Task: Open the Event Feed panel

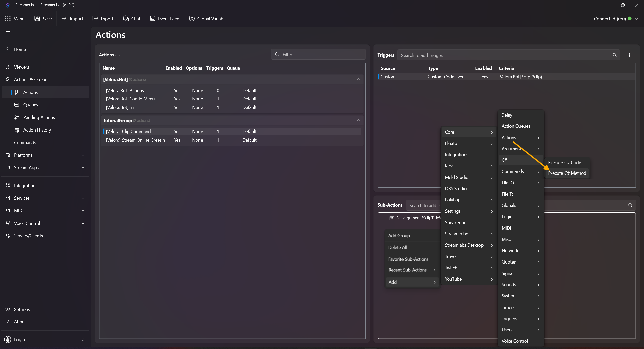Action: [165, 19]
